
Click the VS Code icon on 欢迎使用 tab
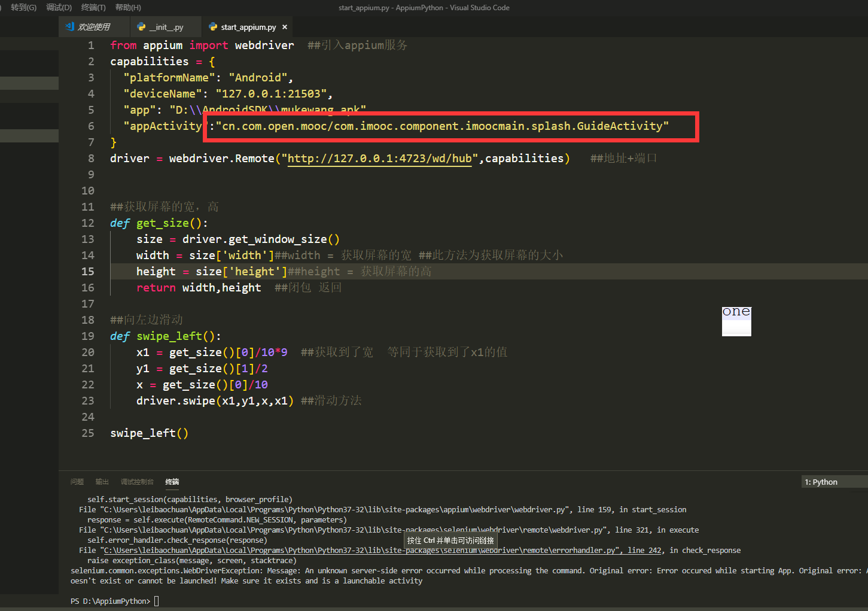69,27
